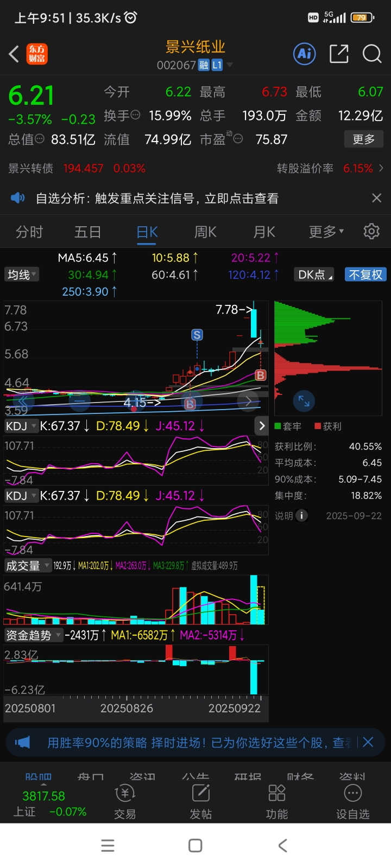The image size is (391, 868).
Task: Open the 更多 quote details button
Action: coord(364,139)
